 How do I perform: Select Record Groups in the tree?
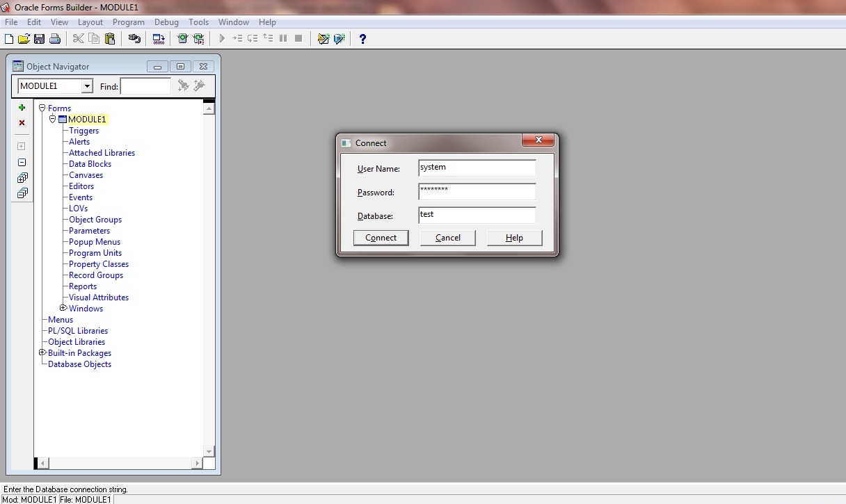pyautogui.click(x=96, y=275)
